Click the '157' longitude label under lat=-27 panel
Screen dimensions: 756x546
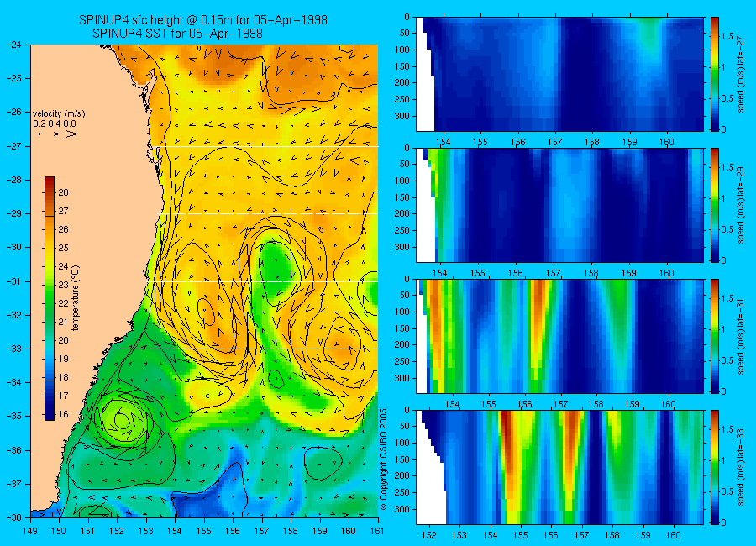tap(555, 142)
